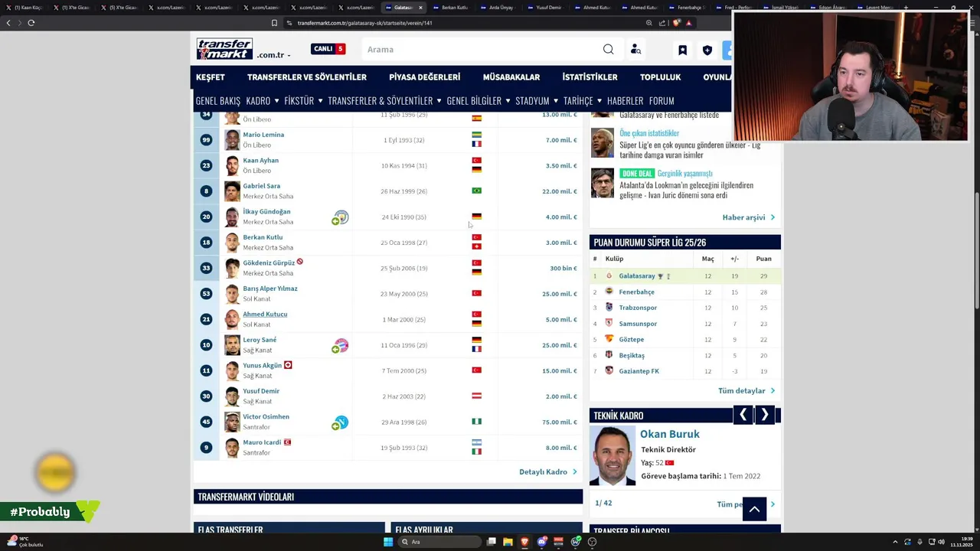
Task: Click Austria flag in Yusuf Demir row
Action: (x=476, y=396)
